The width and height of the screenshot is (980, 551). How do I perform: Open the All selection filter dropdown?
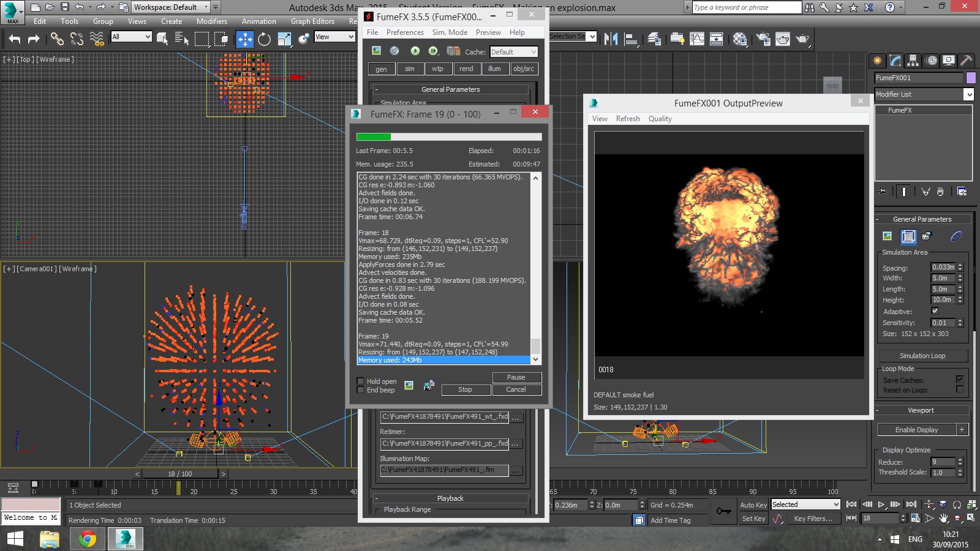[131, 37]
